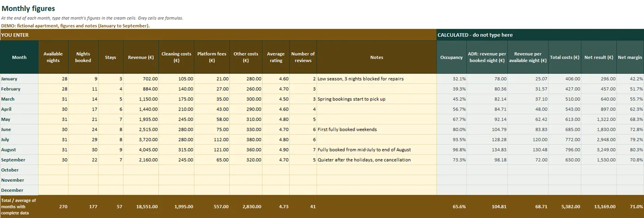Viewport: 644px width, 218px height.
Task: Click the 'ADR: revenue per booked night' header
Action: click(487, 57)
